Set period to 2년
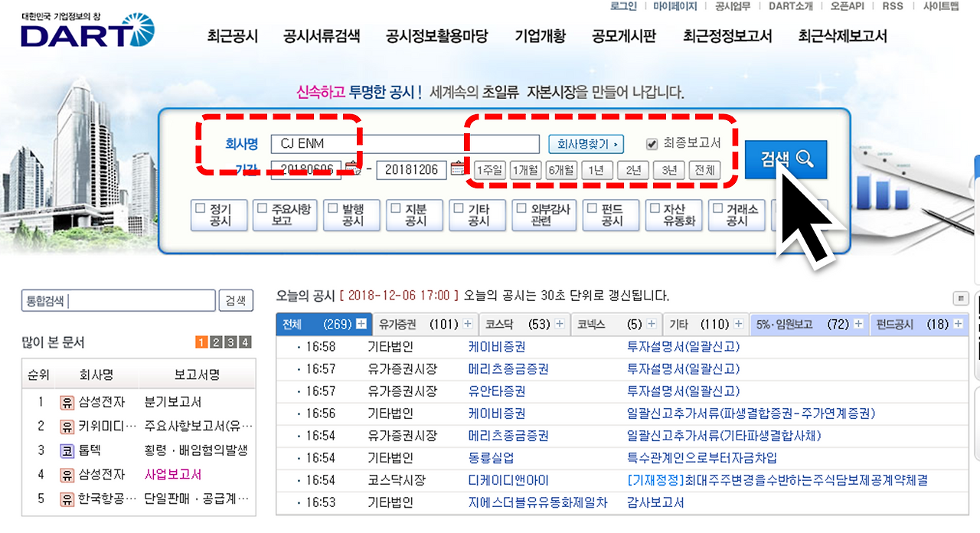 [633, 170]
